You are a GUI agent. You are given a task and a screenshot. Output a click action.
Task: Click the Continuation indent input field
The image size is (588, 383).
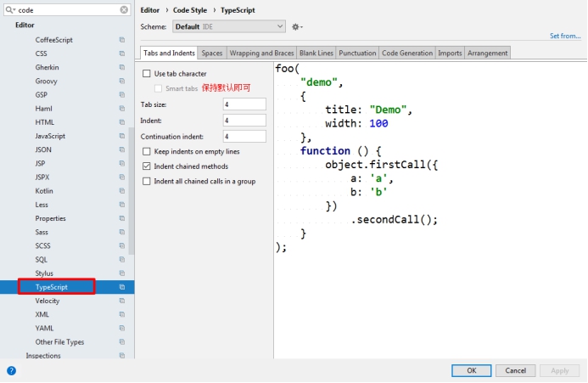tap(244, 137)
